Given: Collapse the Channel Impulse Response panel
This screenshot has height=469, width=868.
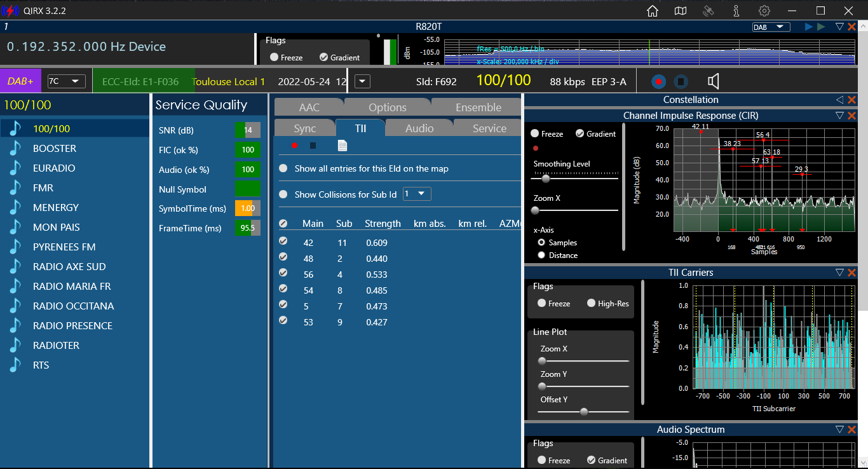Looking at the screenshot, I should 839,116.
